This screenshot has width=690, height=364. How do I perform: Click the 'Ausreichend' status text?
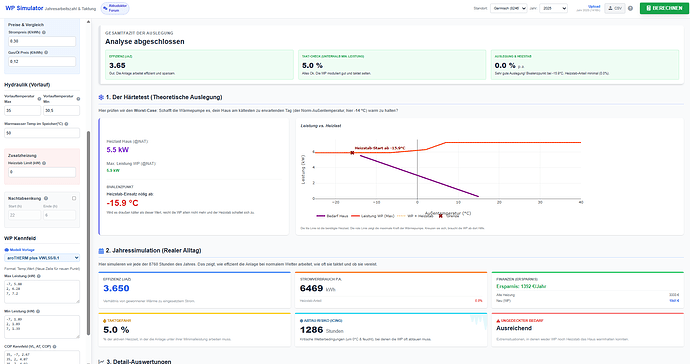pos(514,328)
